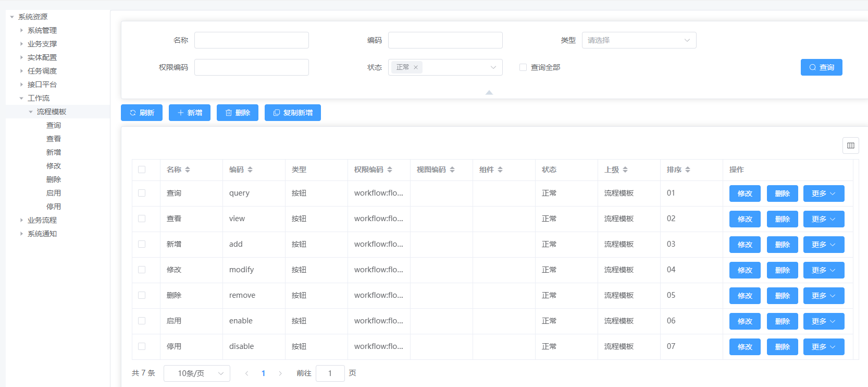Screen dimensions: 868x387
Task: Select 停用 leaf in the tree
Action: 54,207
